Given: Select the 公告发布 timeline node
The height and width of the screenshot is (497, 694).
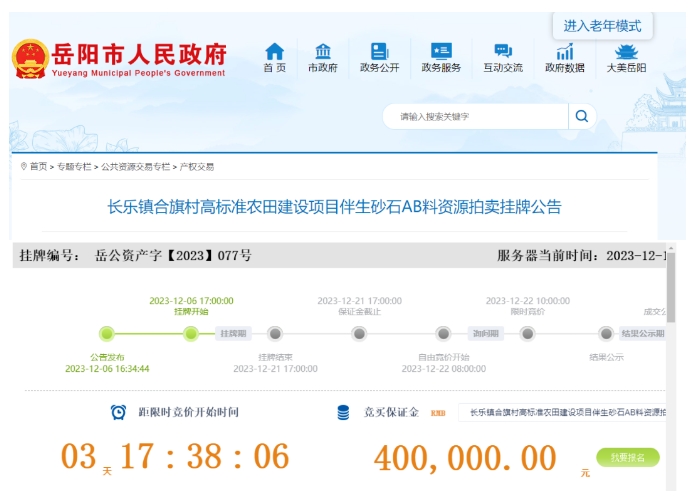Looking at the screenshot, I should [x=107, y=333].
